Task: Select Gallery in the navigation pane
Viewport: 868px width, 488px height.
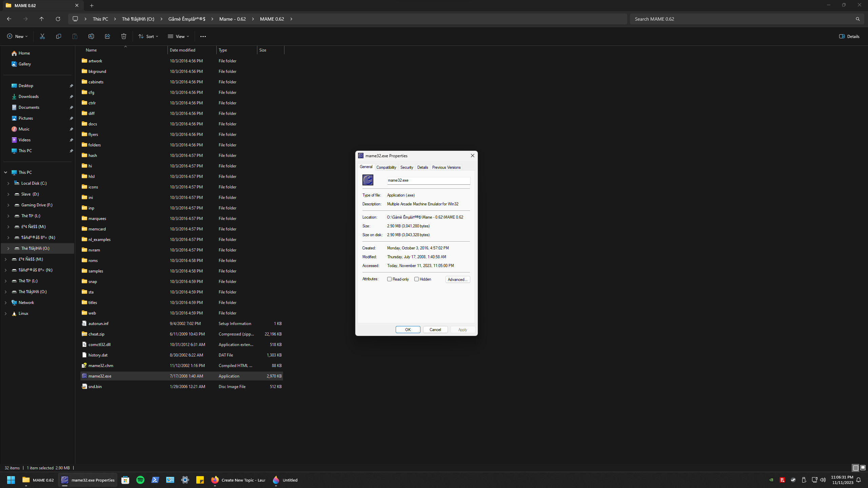Action: click(24, 64)
